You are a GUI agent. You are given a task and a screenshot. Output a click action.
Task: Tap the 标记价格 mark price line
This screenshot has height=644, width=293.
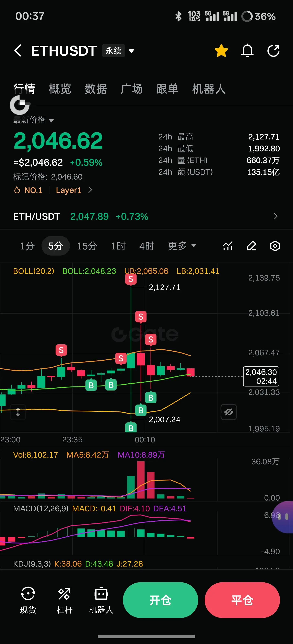click(48, 177)
